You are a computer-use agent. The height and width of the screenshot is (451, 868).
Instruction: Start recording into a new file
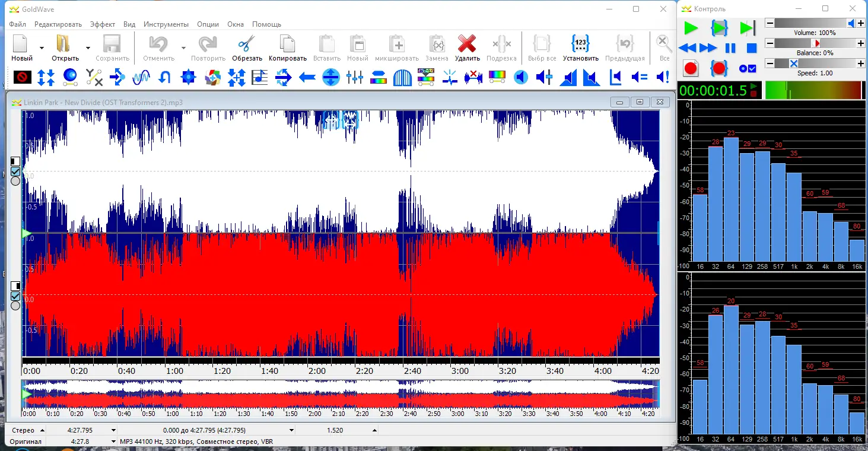[691, 68]
